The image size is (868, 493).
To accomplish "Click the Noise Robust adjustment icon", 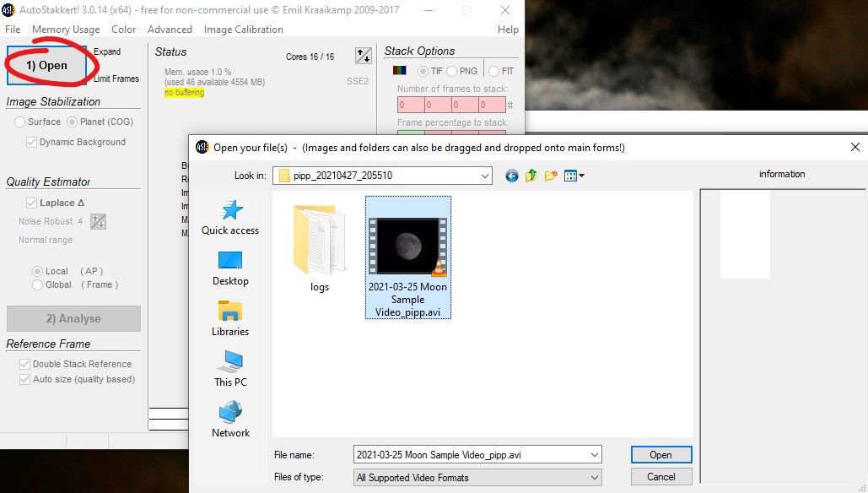I will click(98, 221).
